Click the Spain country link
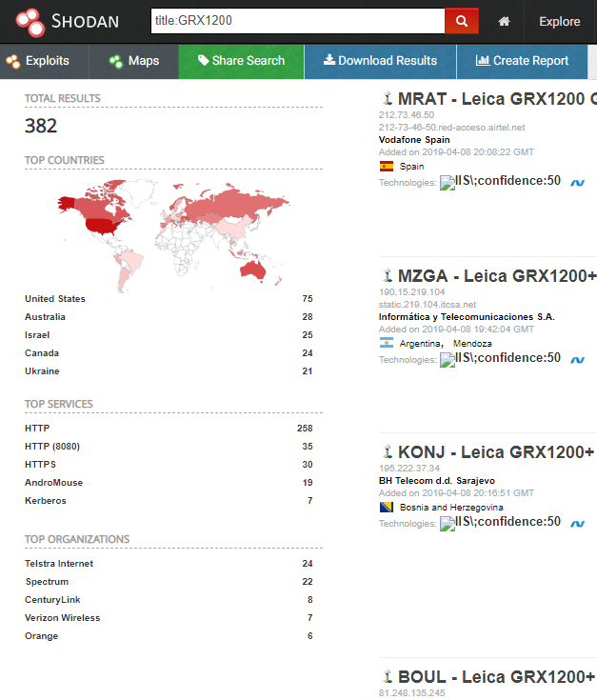This screenshot has width=597, height=700. (x=412, y=167)
